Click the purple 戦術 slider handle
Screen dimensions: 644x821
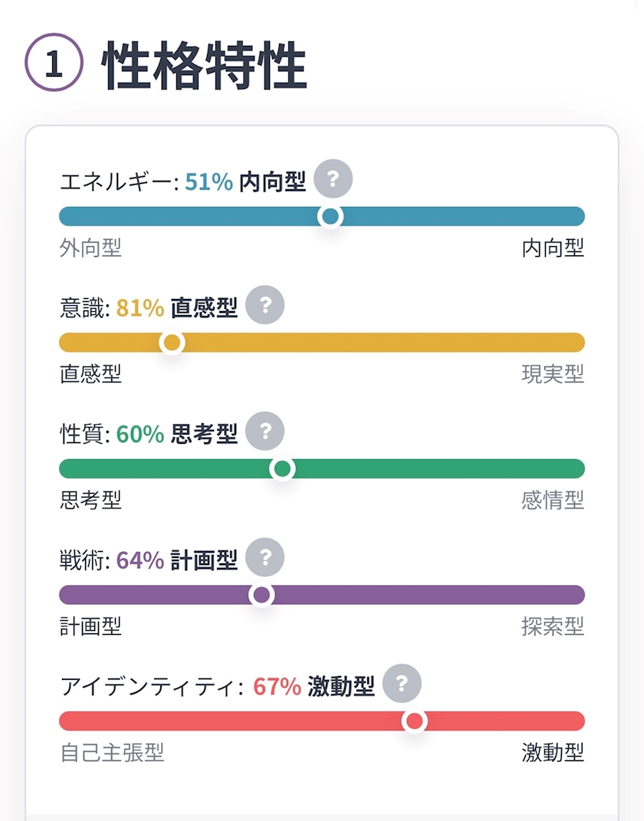pyautogui.click(x=261, y=595)
